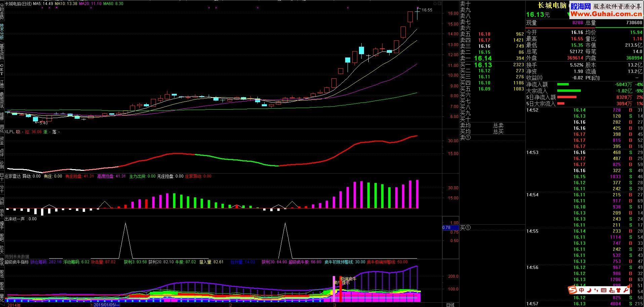Open the Sogou wrench settings icon
644x307 pixels.
626,290
